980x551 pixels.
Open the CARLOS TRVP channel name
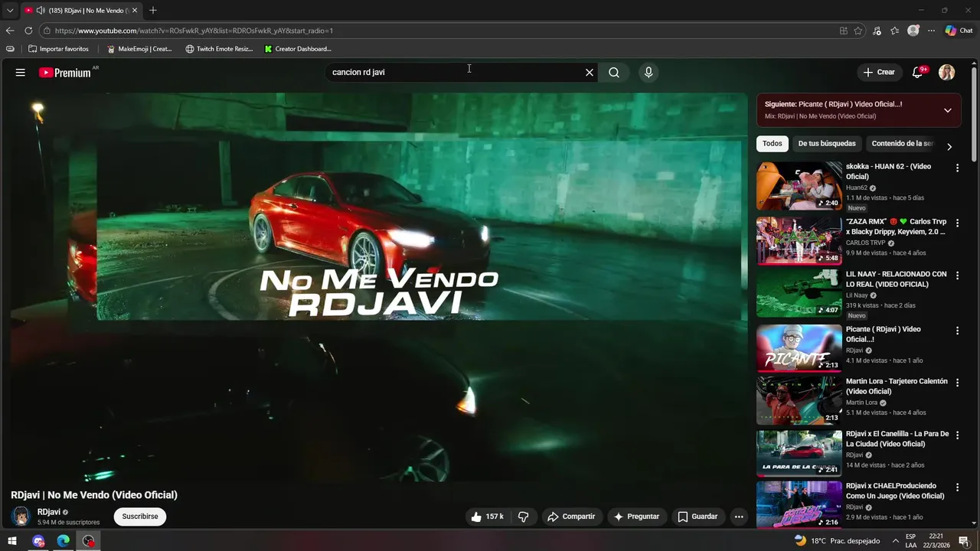[x=865, y=243]
